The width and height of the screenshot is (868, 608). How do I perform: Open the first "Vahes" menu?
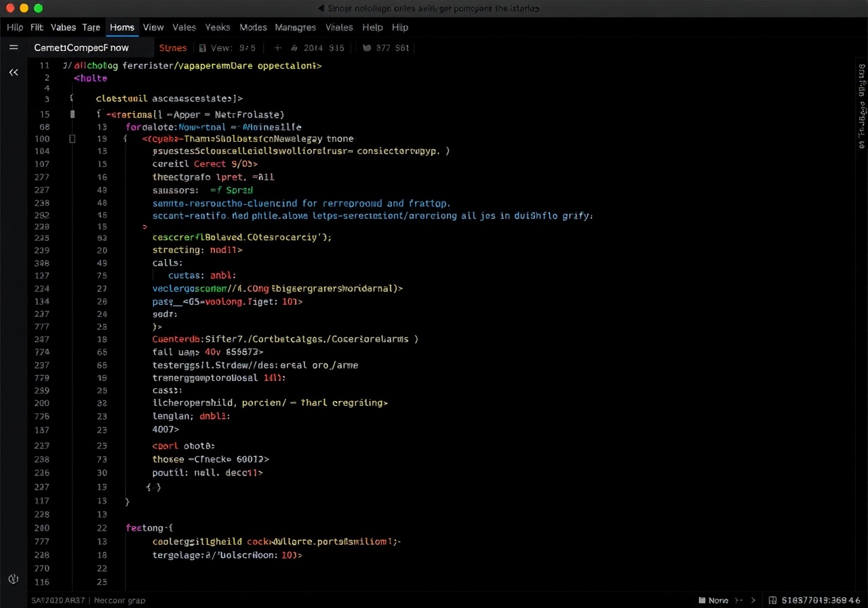tap(63, 28)
